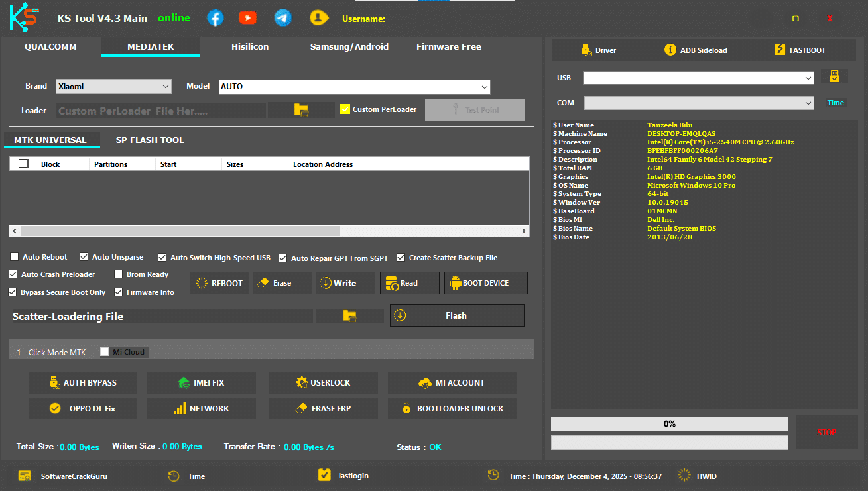Viewport: 868px width, 491px height.
Task: Open the YouTube channel icon
Action: click(248, 17)
